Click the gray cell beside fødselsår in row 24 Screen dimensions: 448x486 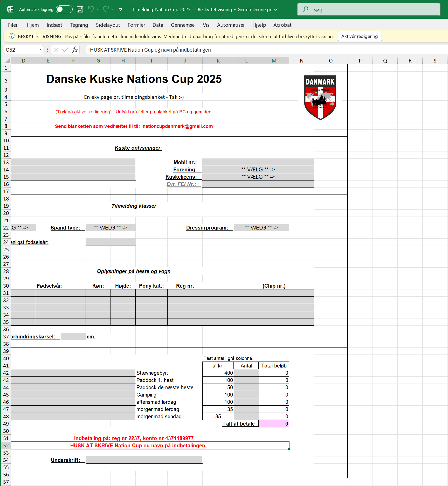(111, 242)
